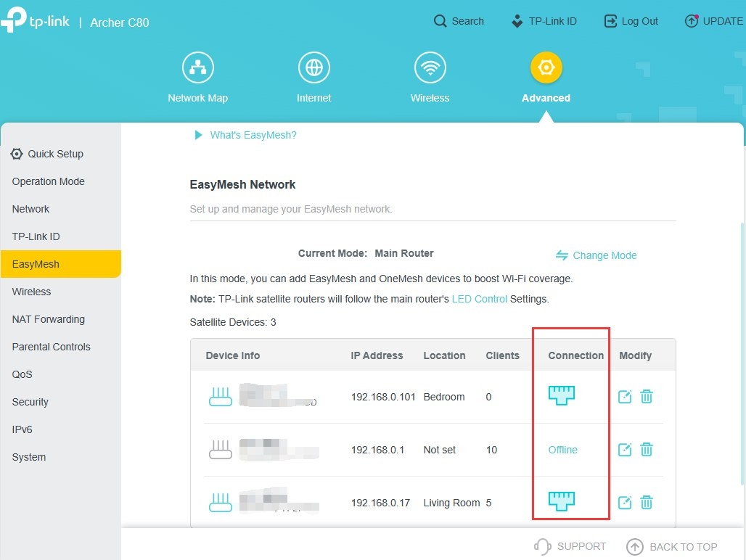This screenshot has height=560, width=746.
Task: Open TP-Link ID sidebar item
Action: pyautogui.click(x=36, y=236)
